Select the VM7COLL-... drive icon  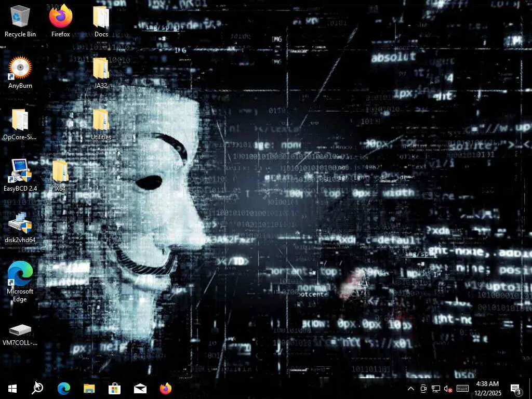click(x=20, y=335)
